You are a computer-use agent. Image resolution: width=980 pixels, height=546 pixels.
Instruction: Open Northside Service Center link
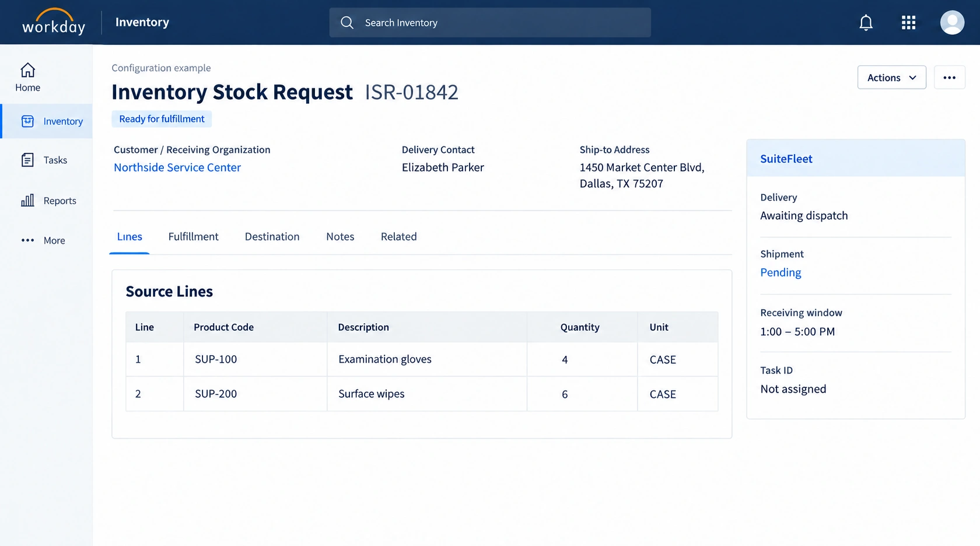[177, 167]
